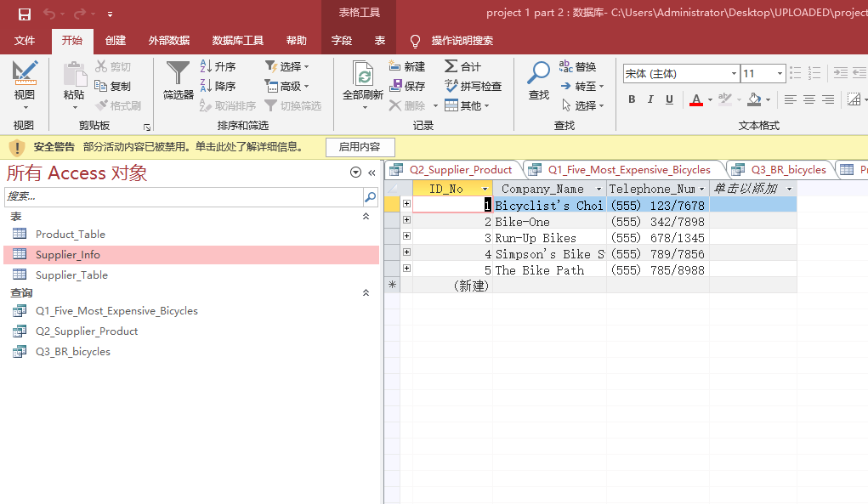This screenshot has width=868, height=504.
Task: Select the Simpson's Bike company name cell
Action: click(x=550, y=254)
